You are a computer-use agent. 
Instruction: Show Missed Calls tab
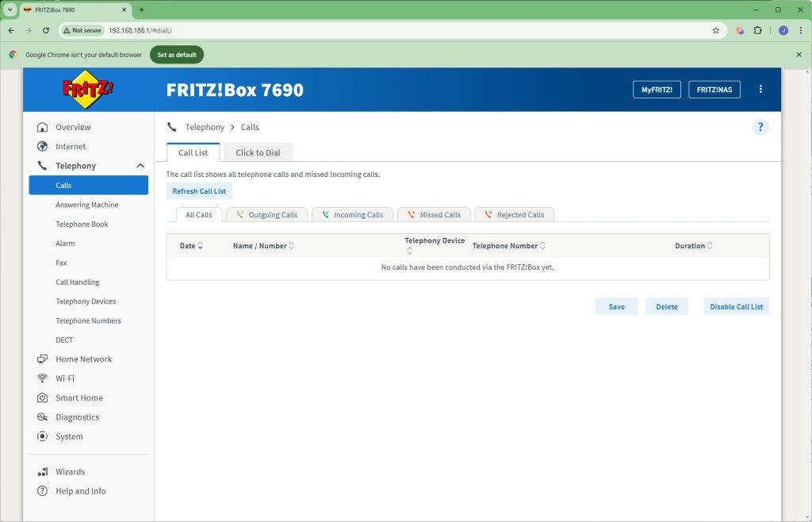click(x=434, y=215)
